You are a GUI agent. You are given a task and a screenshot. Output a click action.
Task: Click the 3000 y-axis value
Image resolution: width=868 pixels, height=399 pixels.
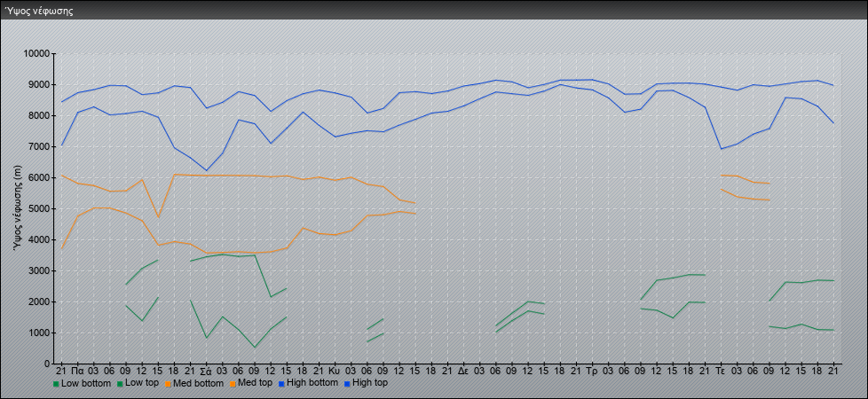pos(38,270)
